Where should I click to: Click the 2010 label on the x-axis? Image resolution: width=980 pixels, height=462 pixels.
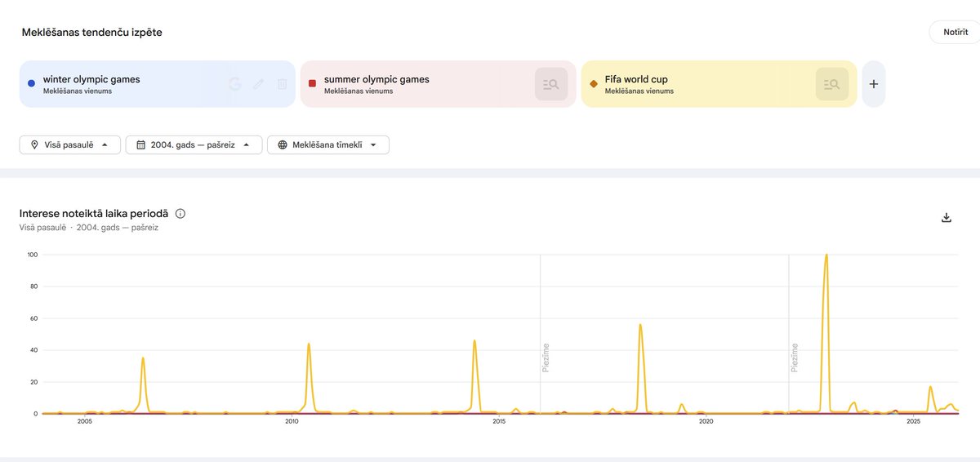(292, 422)
